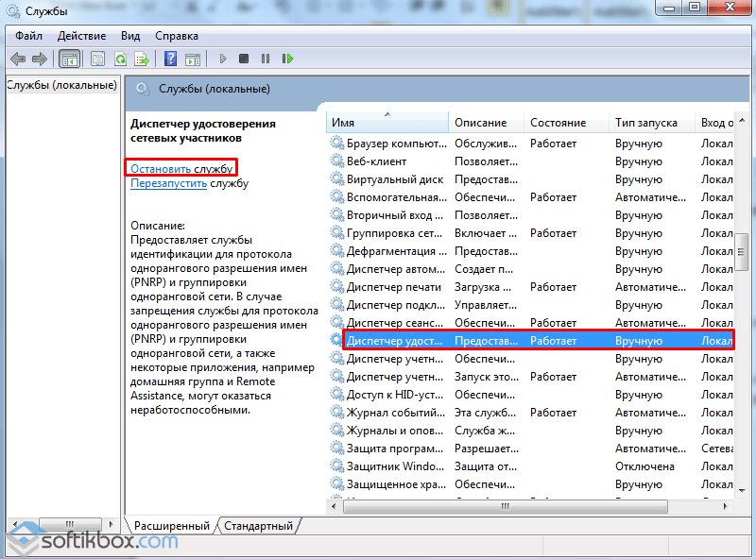Select the Вторичный вход service row

(x=530, y=215)
